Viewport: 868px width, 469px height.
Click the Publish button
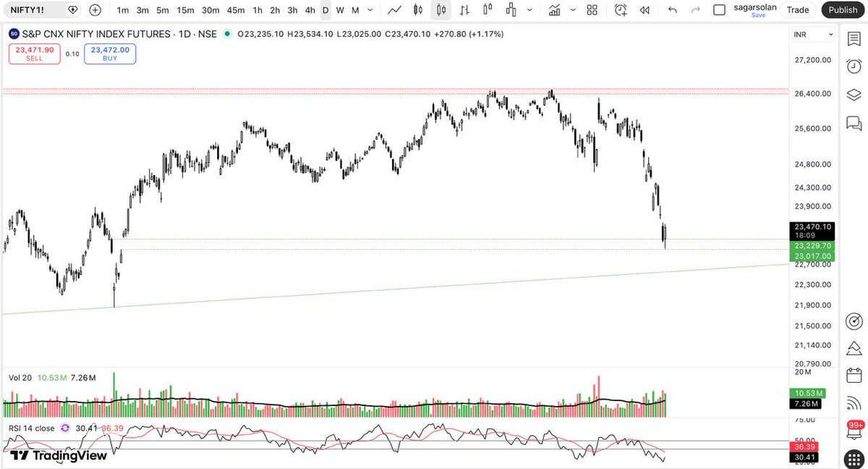[x=843, y=10]
